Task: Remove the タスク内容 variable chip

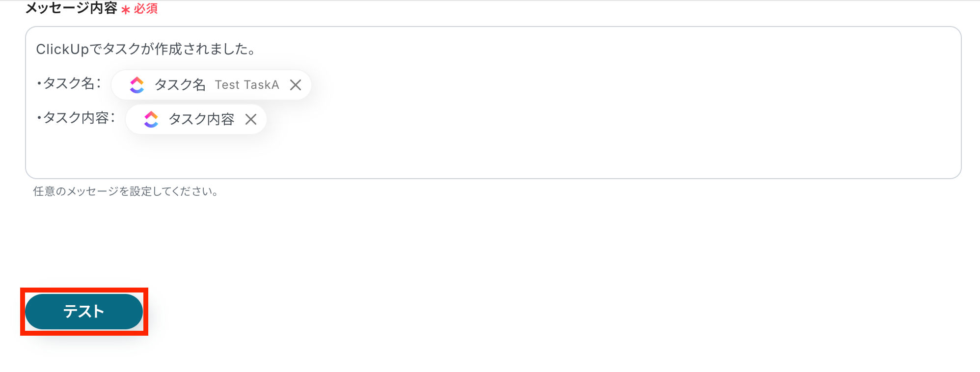Action: pos(251,119)
